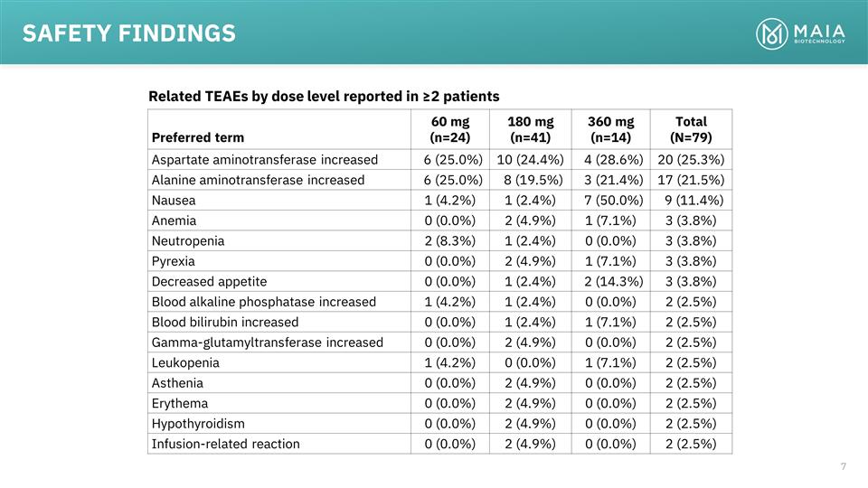The width and height of the screenshot is (868, 488).
Task: Select Blood alkaline phosphatase increased row label
Action: pos(263,302)
